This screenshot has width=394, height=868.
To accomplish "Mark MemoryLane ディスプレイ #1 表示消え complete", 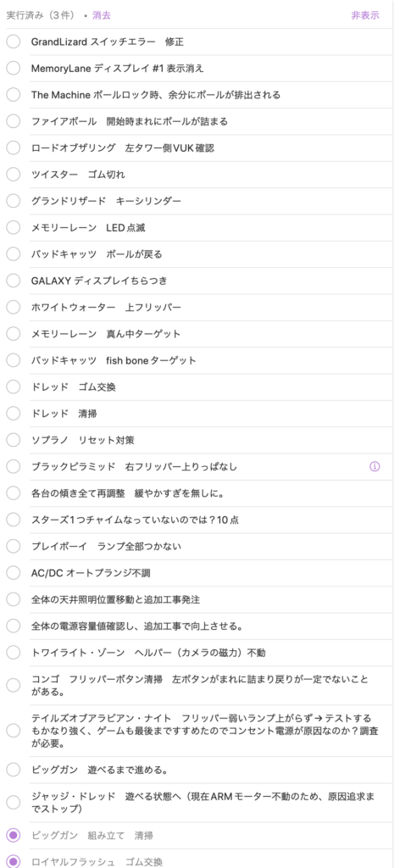I will (14, 68).
